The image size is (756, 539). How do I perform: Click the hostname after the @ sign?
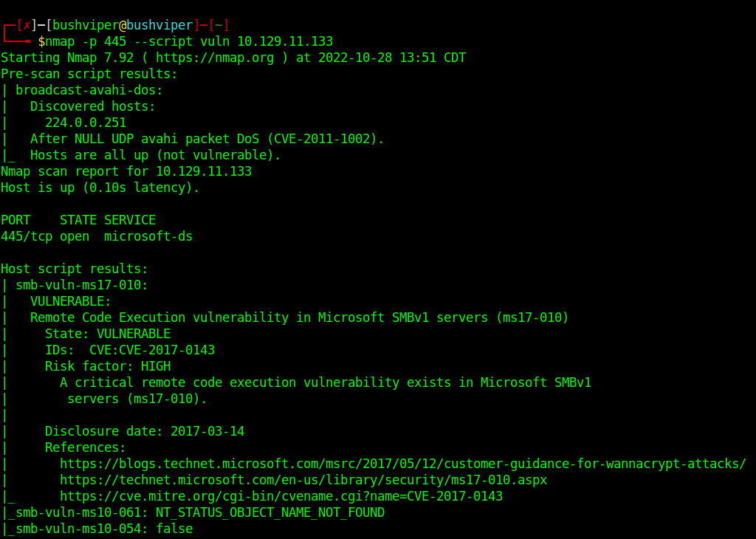pos(159,25)
